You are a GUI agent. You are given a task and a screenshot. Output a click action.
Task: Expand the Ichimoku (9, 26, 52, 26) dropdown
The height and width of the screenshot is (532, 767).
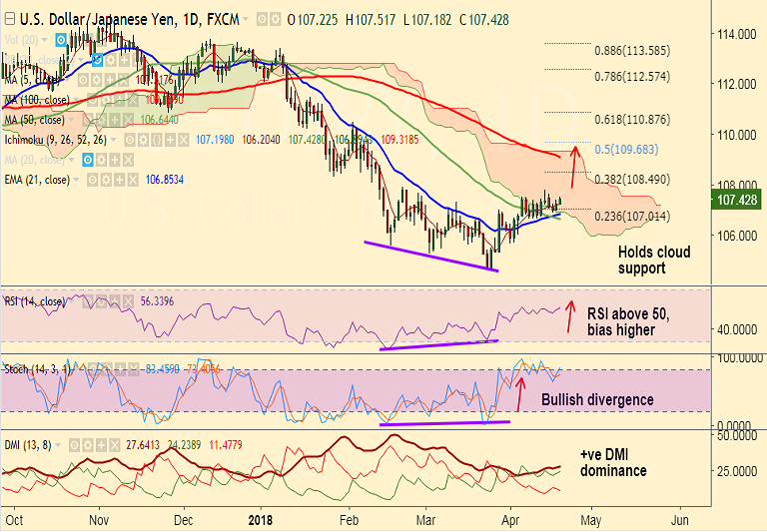coord(114,140)
